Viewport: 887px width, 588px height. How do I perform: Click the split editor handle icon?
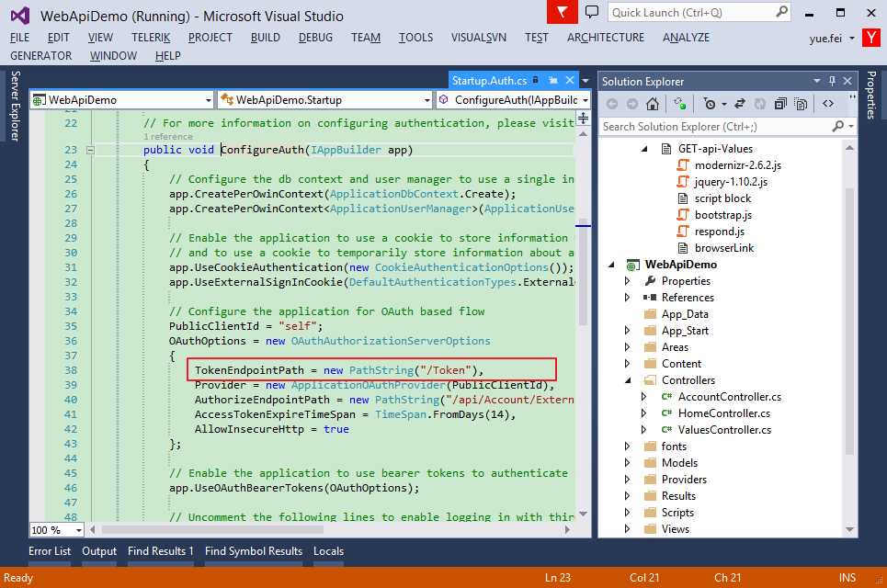583,119
